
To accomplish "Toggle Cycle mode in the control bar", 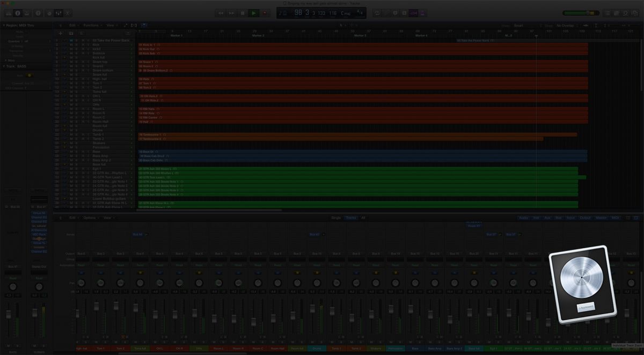I will pyautogui.click(x=377, y=13).
